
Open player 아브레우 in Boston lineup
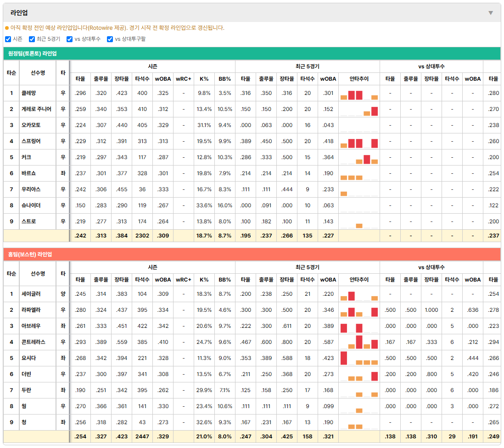[x=31, y=326]
